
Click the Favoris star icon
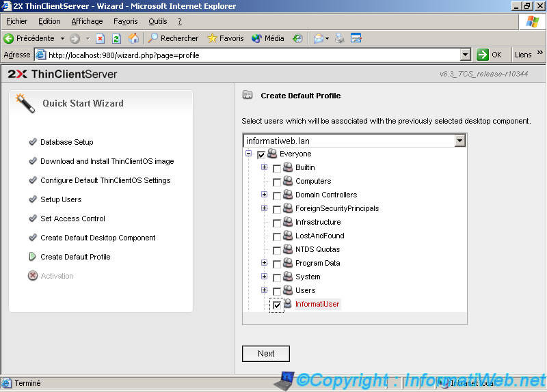[212, 38]
